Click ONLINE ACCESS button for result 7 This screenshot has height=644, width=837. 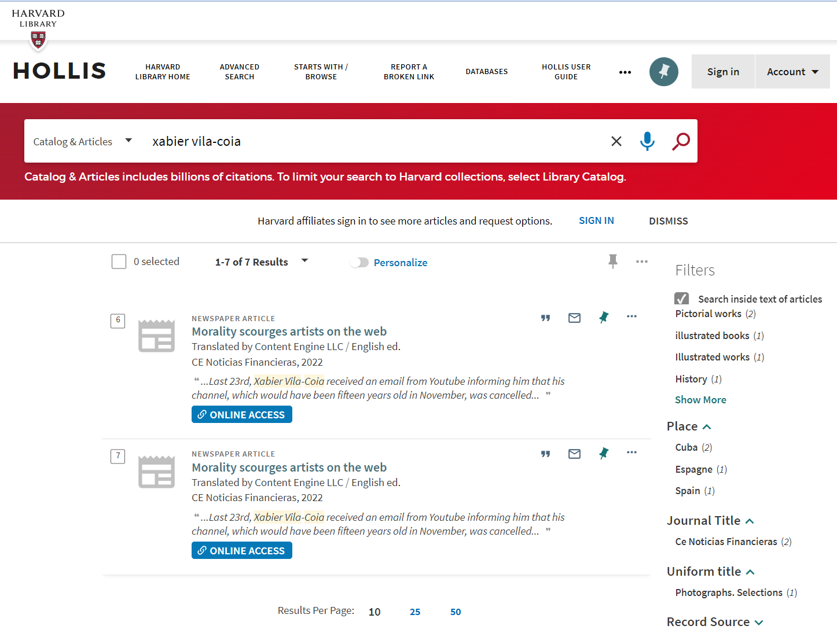coord(242,550)
